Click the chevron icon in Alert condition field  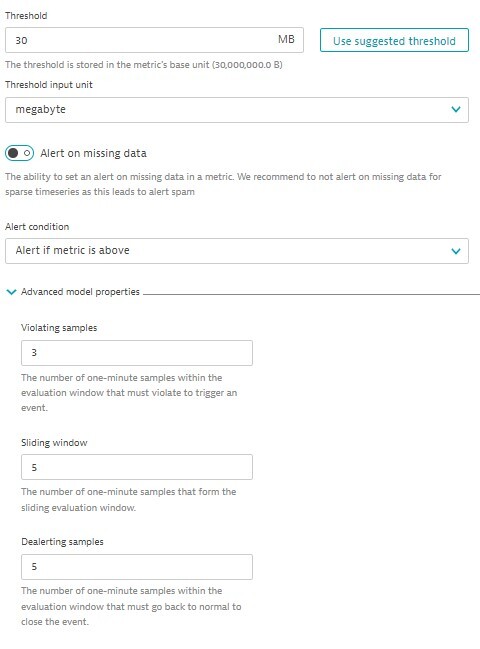(x=456, y=251)
